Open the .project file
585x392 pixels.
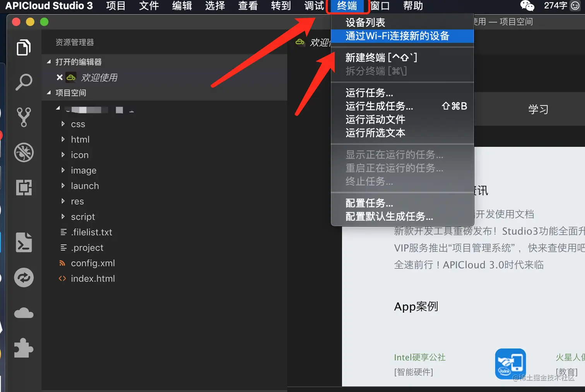pos(87,248)
